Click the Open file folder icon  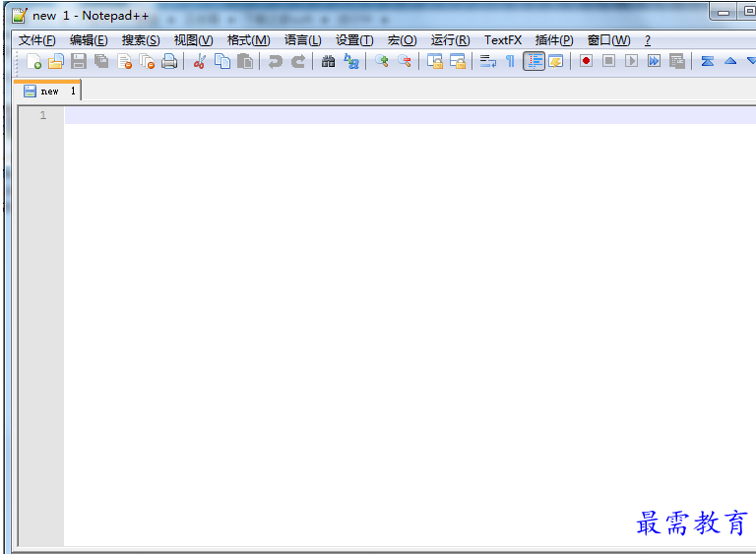pyautogui.click(x=56, y=61)
